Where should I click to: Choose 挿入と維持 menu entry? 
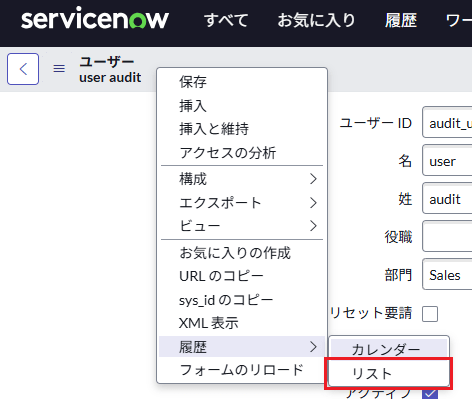point(242,129)
